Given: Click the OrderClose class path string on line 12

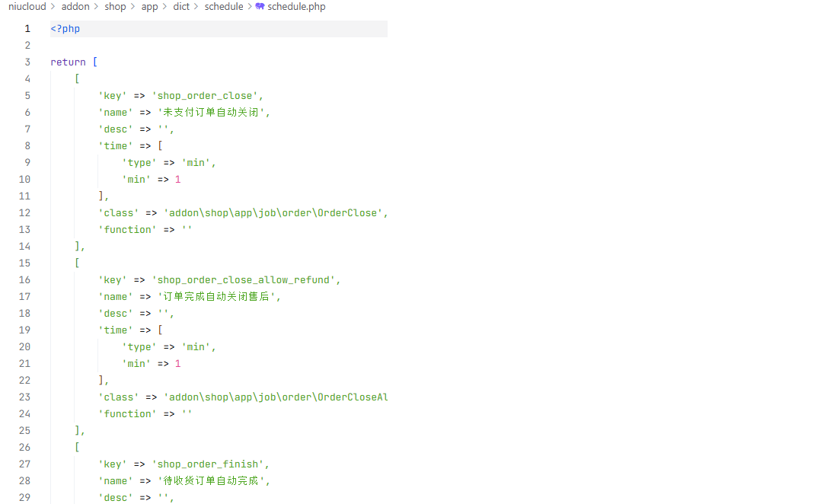Looking at the screenshot, I should click(273, 213).
